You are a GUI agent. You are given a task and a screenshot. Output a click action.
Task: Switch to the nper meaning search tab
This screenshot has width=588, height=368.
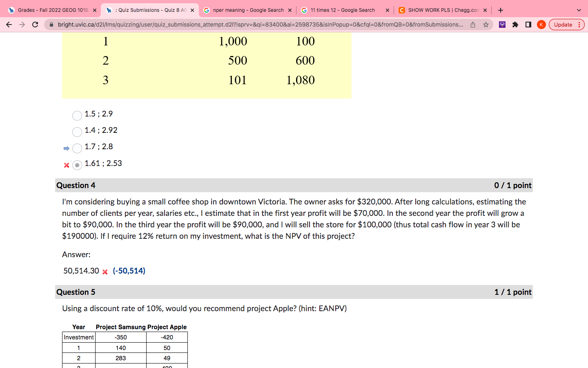pos(245,10)
